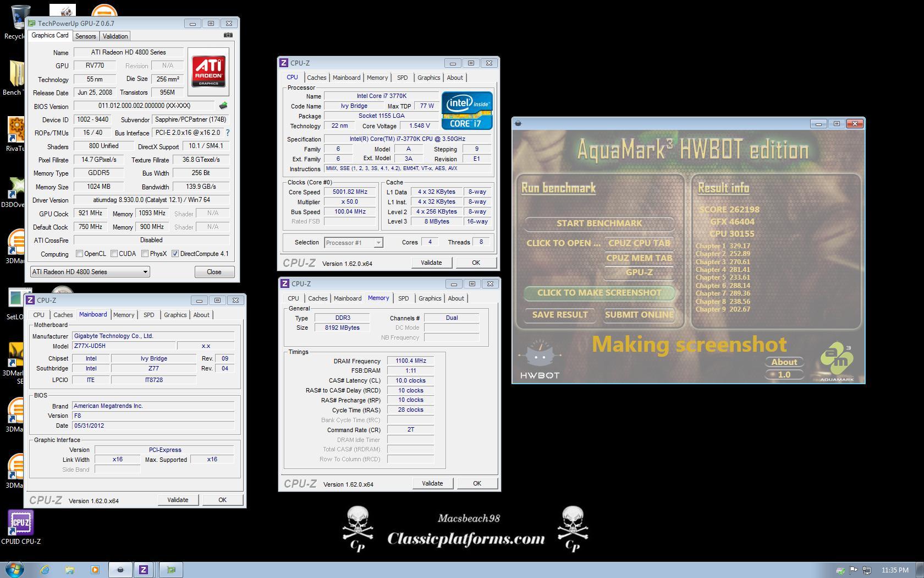Click CPUZ CPU TAB in AquaMark
Screen dimensions: 924x578
[639, 243]
